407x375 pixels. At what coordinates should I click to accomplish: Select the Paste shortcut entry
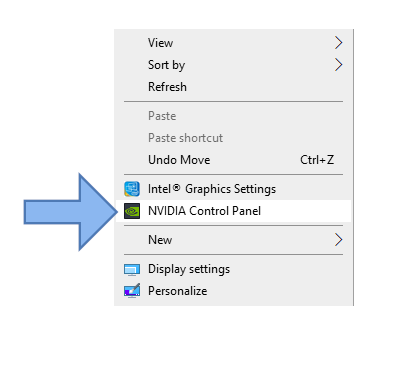click(x=233, y=138)
